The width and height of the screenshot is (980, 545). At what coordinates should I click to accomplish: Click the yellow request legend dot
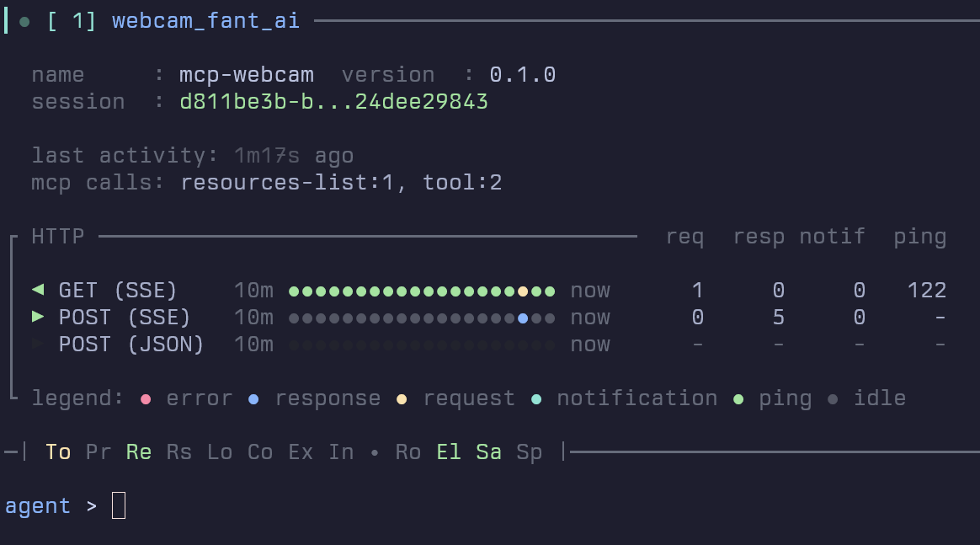pos(402,398)
